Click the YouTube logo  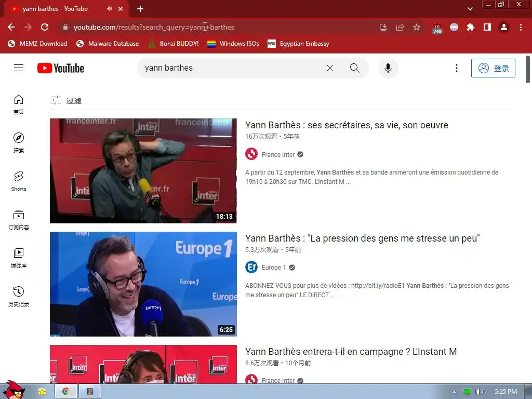point(61,68)
